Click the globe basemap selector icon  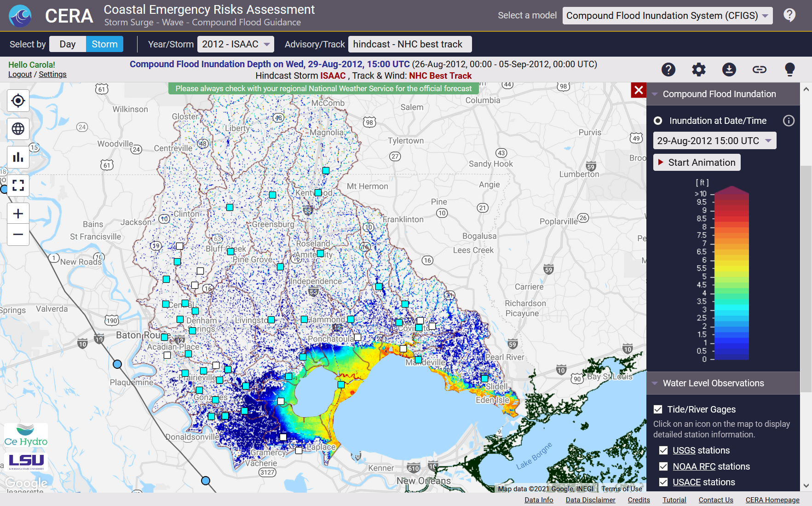pos(18,129)
